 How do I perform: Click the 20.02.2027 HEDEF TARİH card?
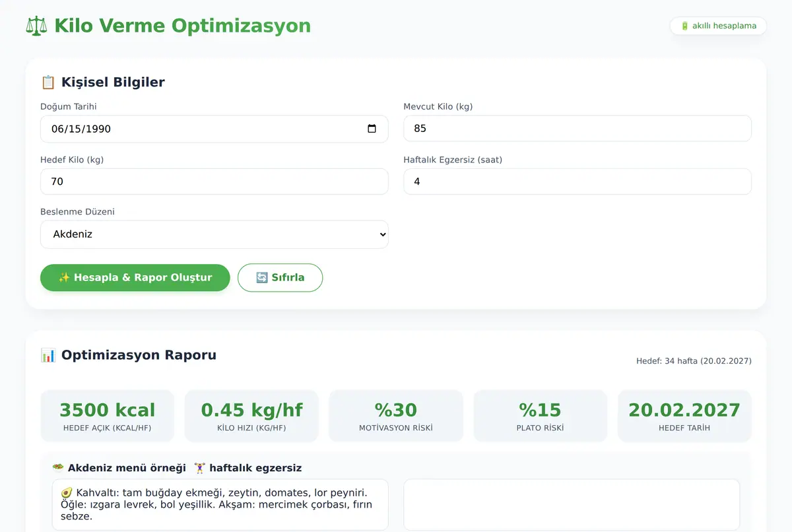click(x=684, y=416)
